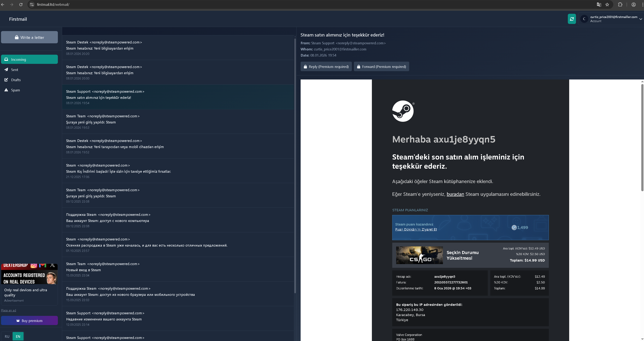Click the 'Merhaba axu1je8yyqn5' greeting heading
This screenshot has height=341, width=644.
click(443, 139)
